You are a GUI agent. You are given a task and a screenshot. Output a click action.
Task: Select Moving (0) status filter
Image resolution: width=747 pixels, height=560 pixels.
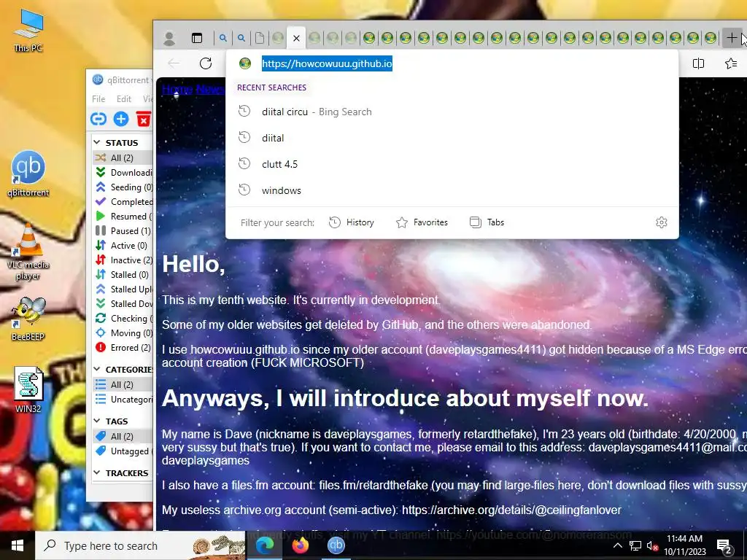[123, 332]
